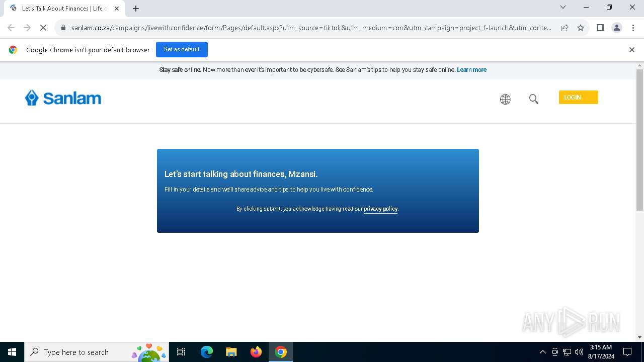Open the volume tray icon
Viewport: 644px width, 362px height.
(x=579, y=352)
